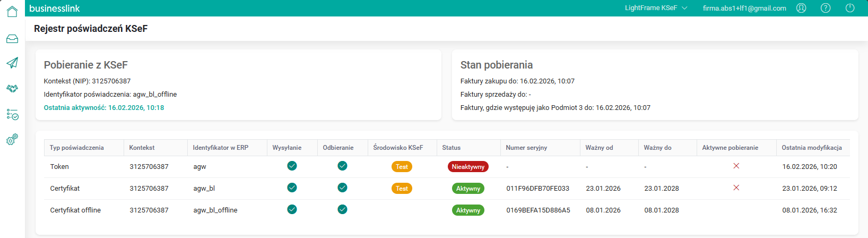868x238 pixels.
Task: Click the Pobieranie z KSeF heading
Action: click(85, 65)
